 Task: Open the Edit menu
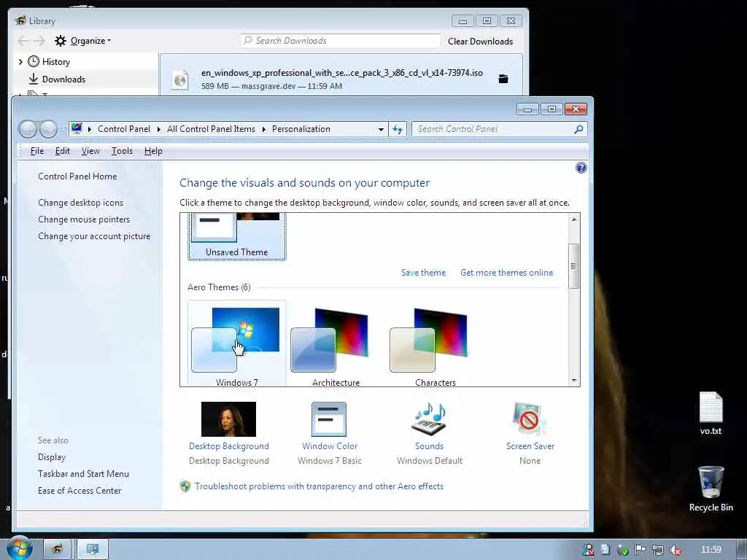coord(63,151)
